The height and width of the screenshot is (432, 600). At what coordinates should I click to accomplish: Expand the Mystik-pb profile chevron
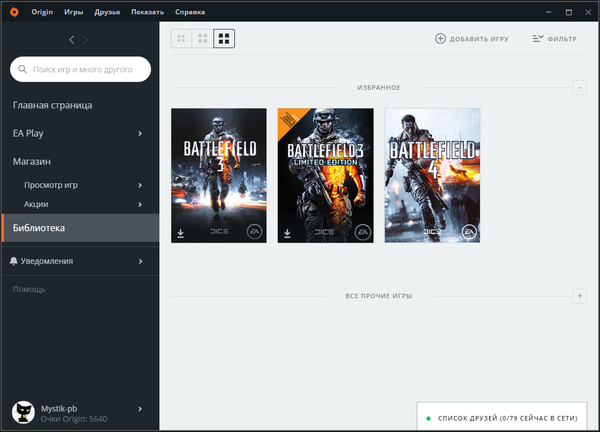(140, 409)
